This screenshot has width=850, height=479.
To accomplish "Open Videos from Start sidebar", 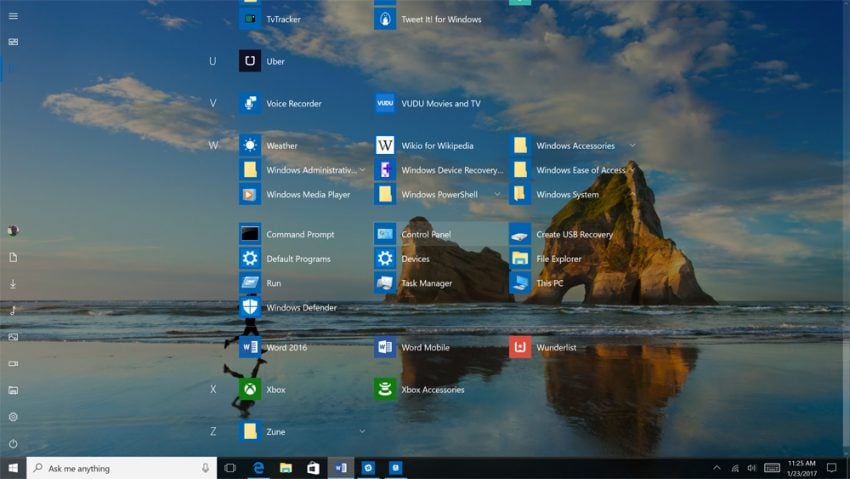I will (13, 364).
